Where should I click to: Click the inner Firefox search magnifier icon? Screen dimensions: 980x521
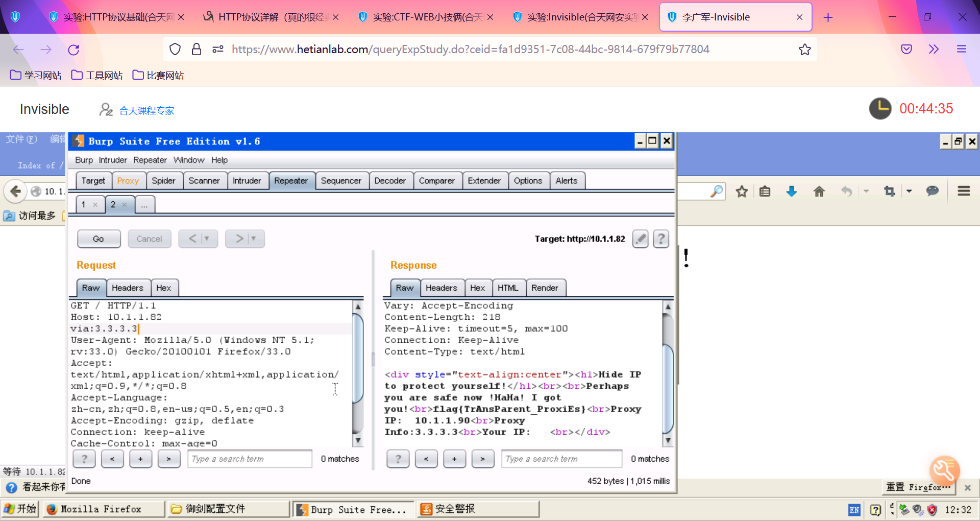click(x=717, y=192)
